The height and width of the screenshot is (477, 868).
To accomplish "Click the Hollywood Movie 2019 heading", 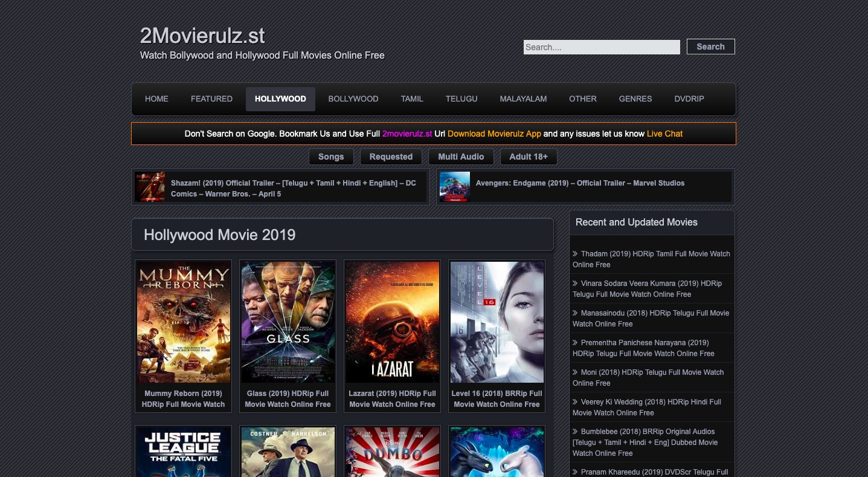I will (219, 235).
